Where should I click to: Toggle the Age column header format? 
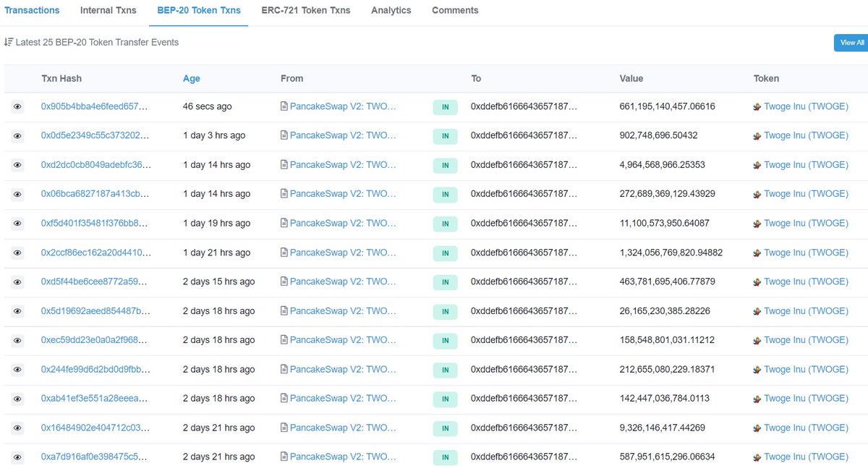pos(192,78)
